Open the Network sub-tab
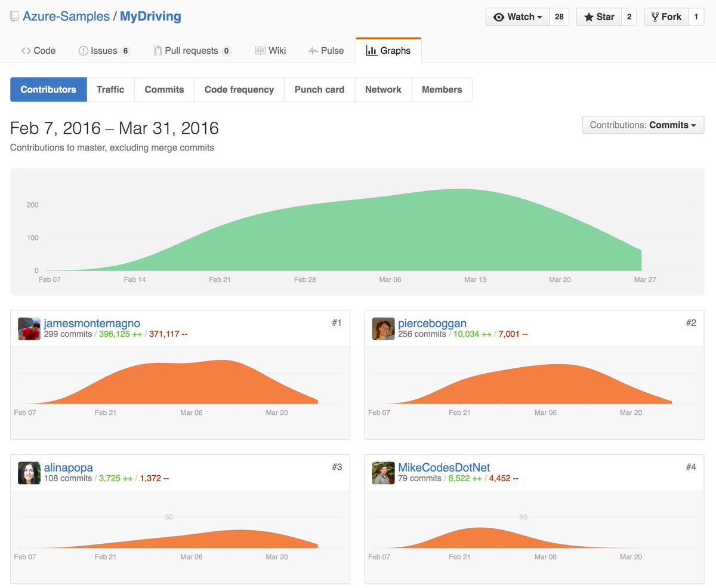Image resolution: width=716 pixels, height=588 pixels. (383, 90)
